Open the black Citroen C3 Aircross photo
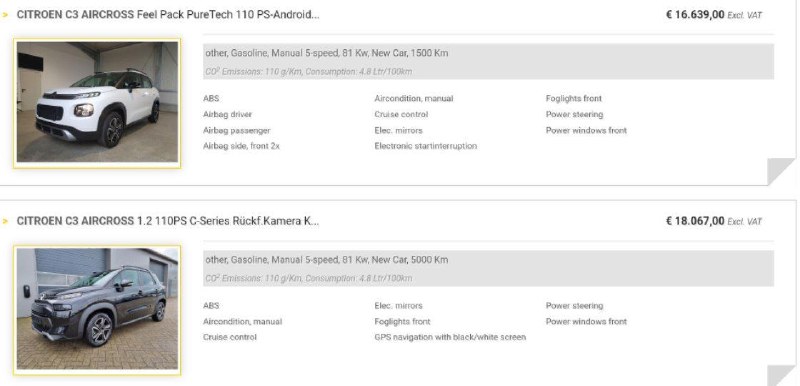 (x=97, y=311)
